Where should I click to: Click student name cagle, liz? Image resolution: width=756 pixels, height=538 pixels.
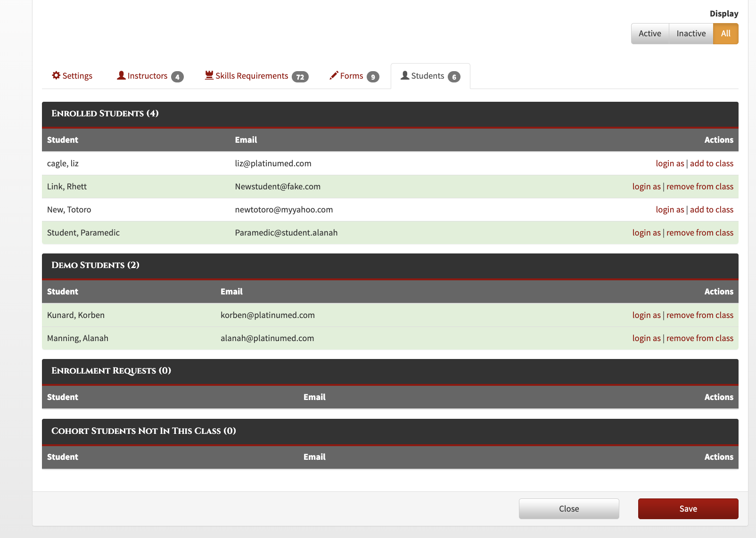click(x=63, y=163)
